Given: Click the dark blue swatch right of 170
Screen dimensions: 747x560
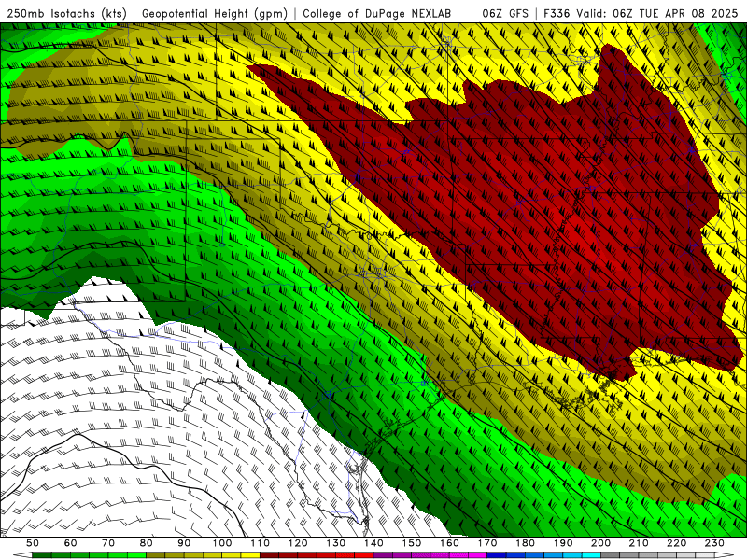Looking at the screenshot, I should point(497,555).
